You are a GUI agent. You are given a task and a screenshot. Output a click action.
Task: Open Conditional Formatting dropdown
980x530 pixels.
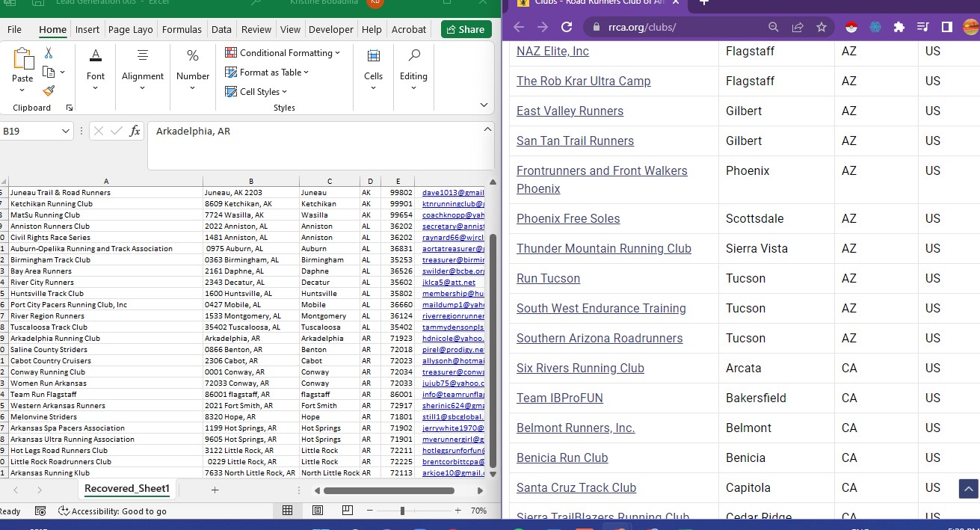(x=283, y=53)
